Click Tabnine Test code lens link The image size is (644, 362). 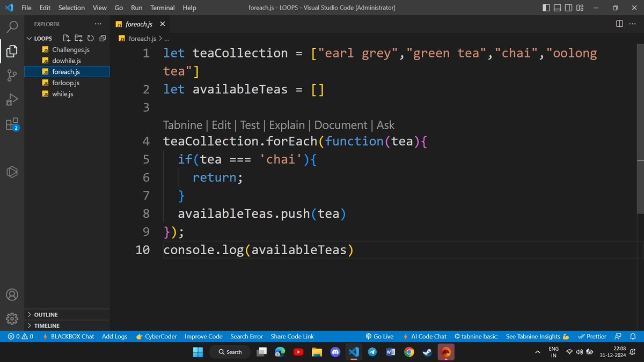[x=250, y=125]
